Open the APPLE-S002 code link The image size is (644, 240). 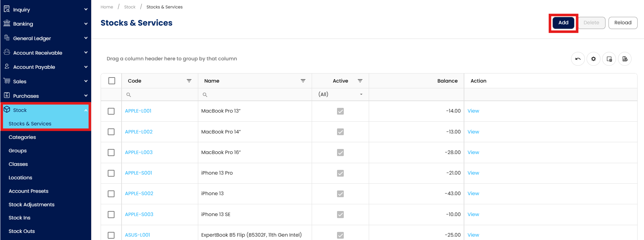pyautogui.click(x=139, y=193)
